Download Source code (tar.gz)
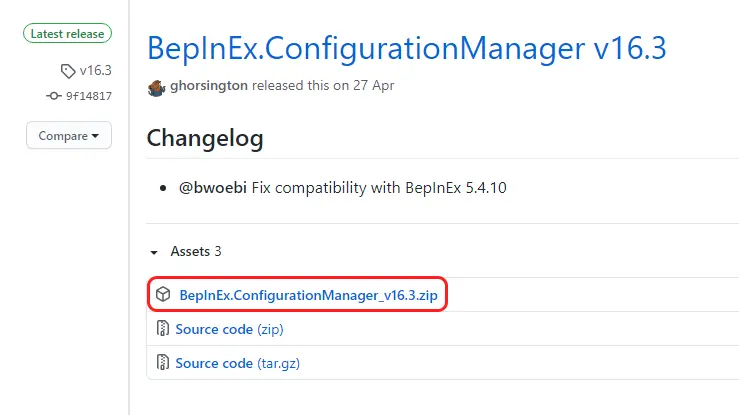Screen dimensions: 739x415 (x=238, y=364)
